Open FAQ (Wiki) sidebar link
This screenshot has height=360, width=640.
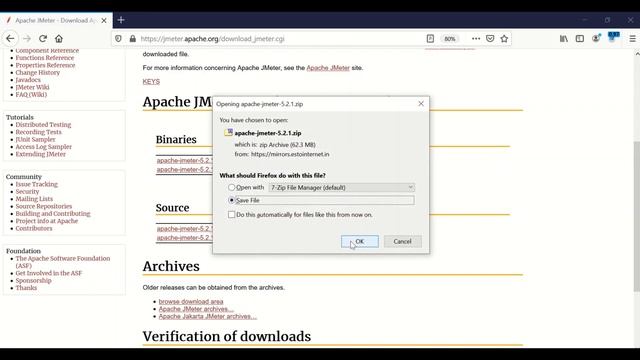[31, 94]
